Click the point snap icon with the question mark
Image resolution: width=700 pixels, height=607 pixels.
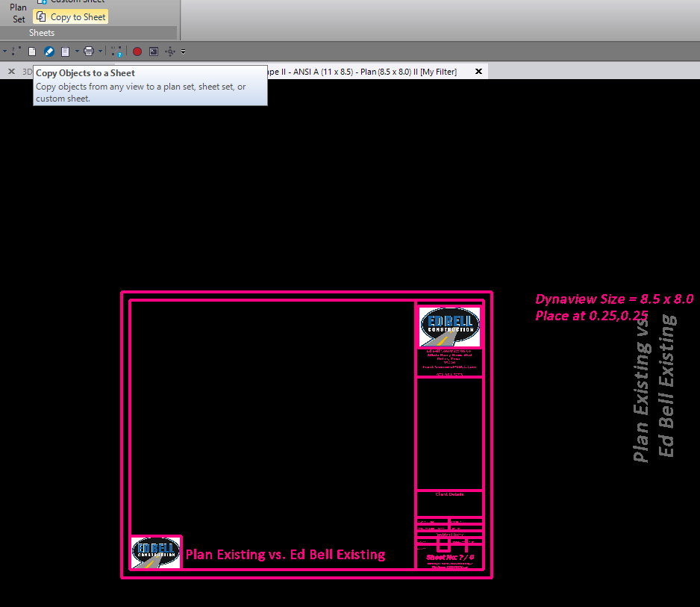[x=115, y=51]
